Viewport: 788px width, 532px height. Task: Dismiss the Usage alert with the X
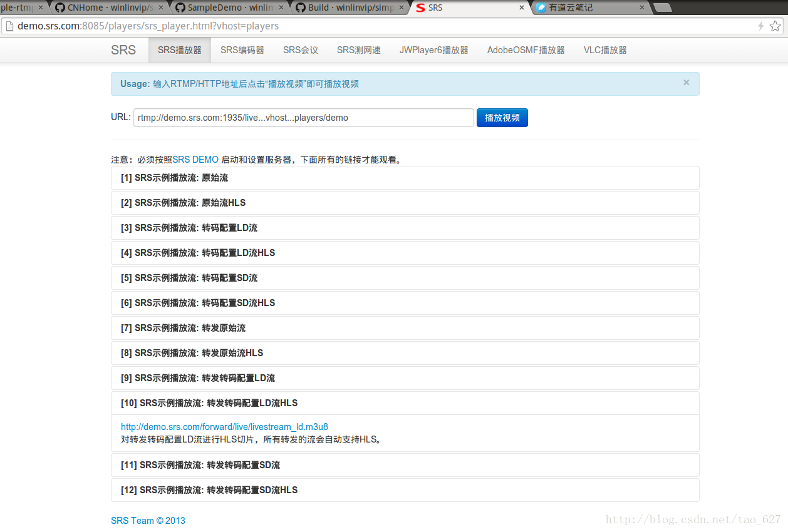(687, 83)
